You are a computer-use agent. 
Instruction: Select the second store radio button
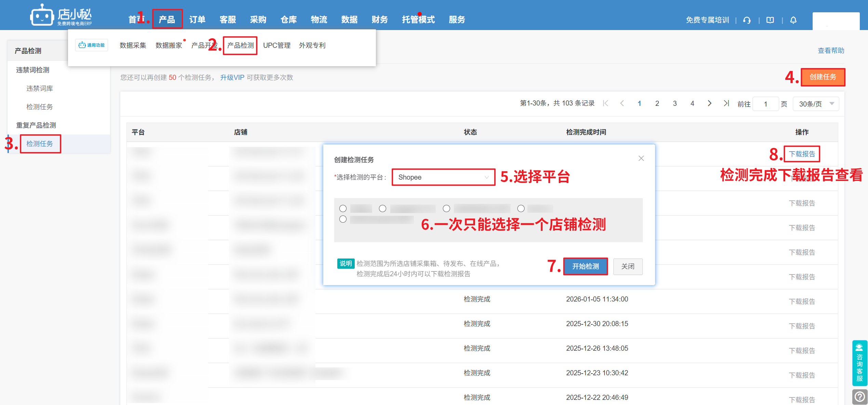383,209
